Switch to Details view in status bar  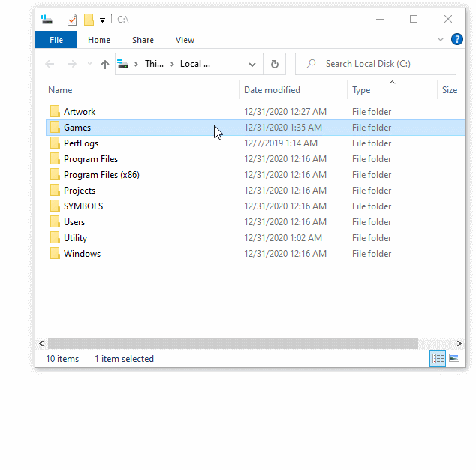[438, 359]
